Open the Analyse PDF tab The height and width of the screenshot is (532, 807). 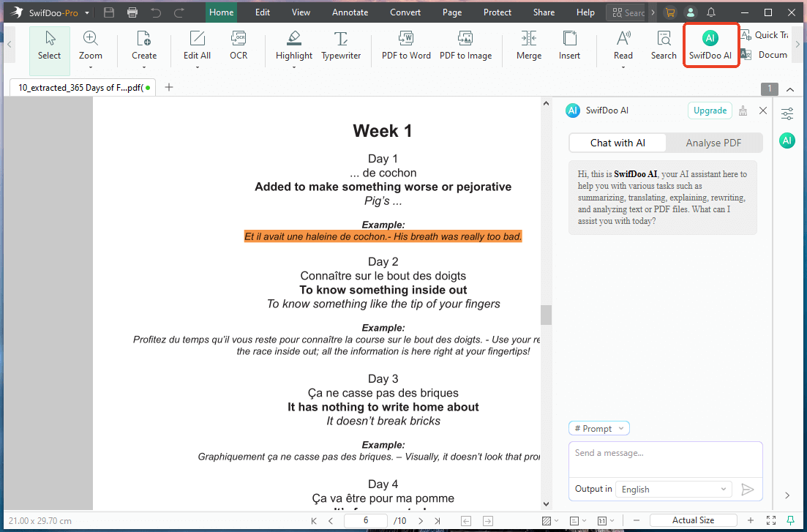click(x=713, y=143)
